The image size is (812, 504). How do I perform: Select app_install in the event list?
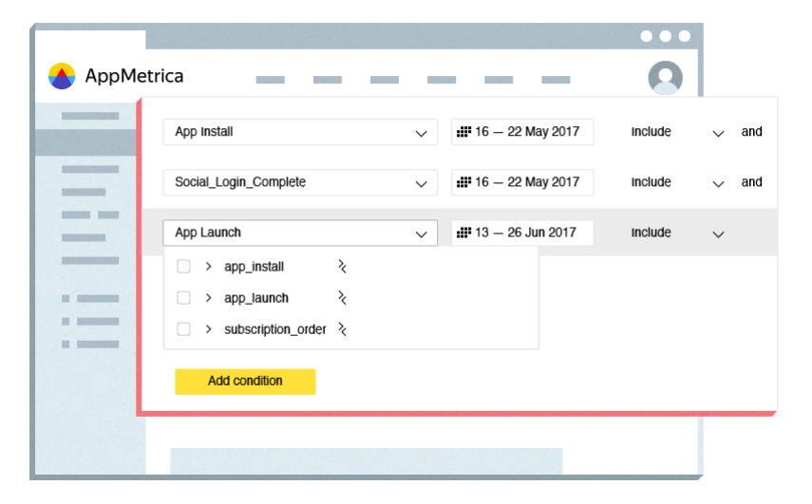pyautogui.click(x=254, y=267)
